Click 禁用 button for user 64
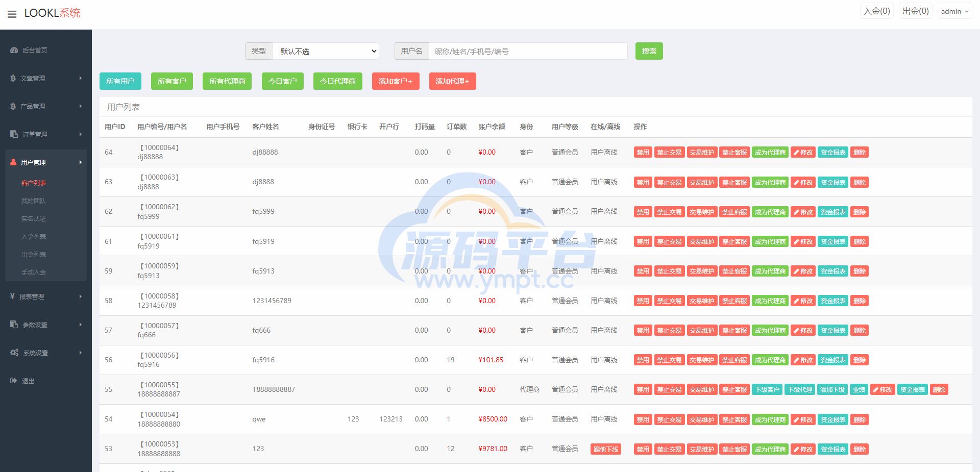Viewport: 980px width, 472px height. tap(643, 152)
